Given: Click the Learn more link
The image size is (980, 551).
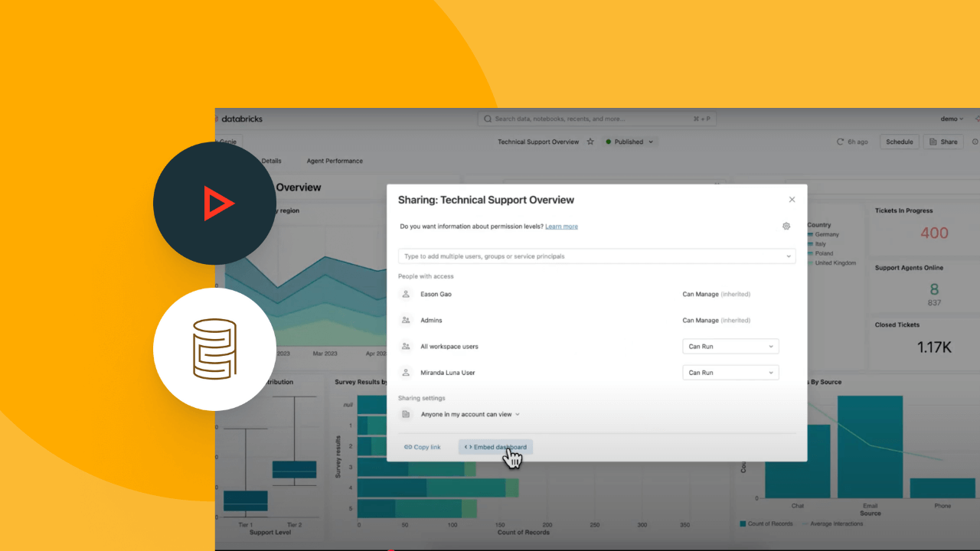Looking at the screenshot, I should (561, 227).
